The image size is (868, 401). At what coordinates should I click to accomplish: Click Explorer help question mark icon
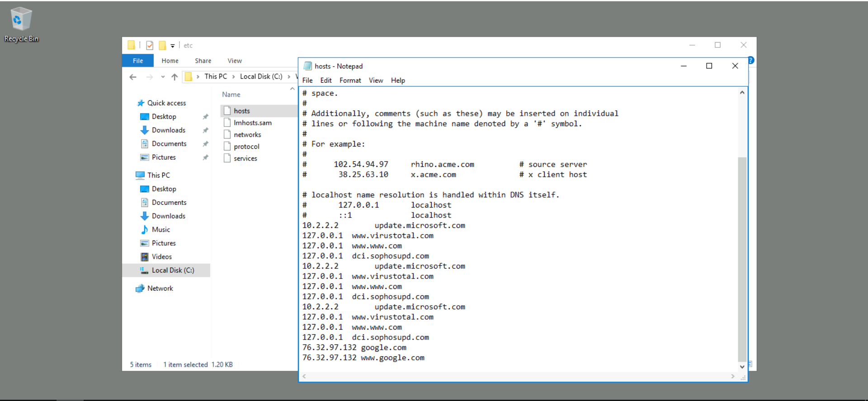pos(751,60)
